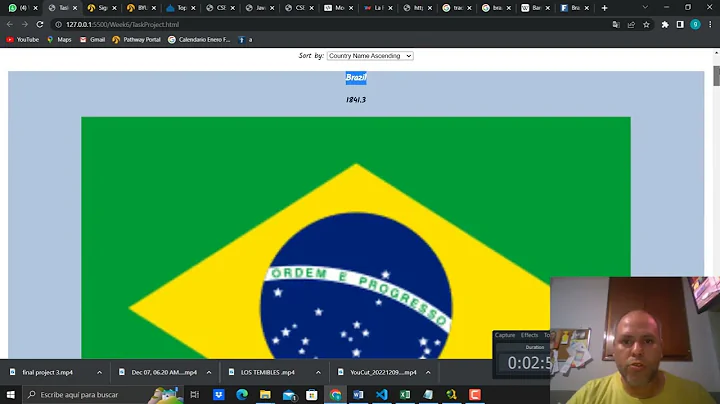Viewport: 720px width, 404px height.
Task: Open Word from the taskbar
Action: click(x=359, y=395)
